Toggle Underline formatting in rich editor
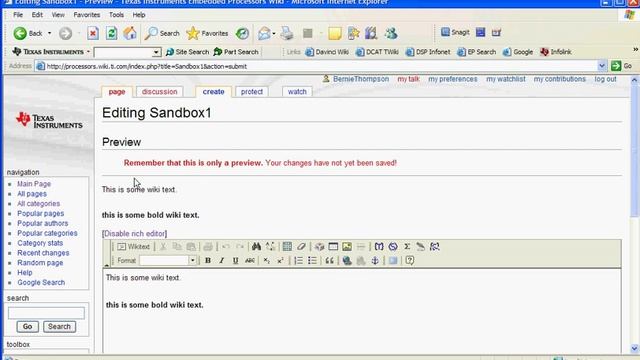 click(236, 260)
